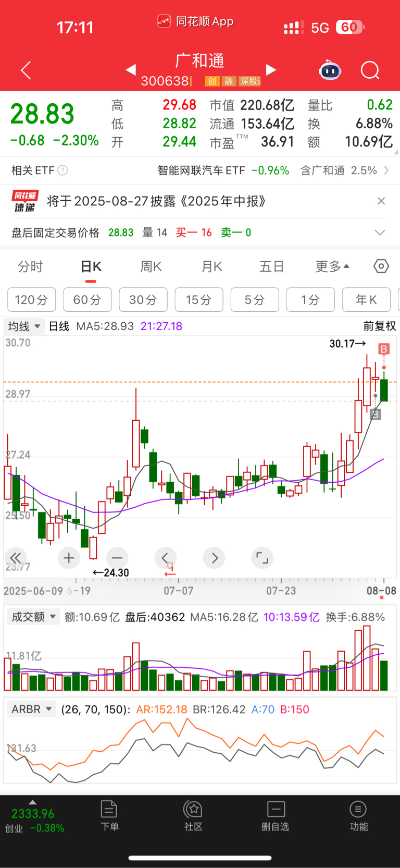Choose the 120分 period button
The height and width of the screenshot is (868, 400).
click(31, 300)
